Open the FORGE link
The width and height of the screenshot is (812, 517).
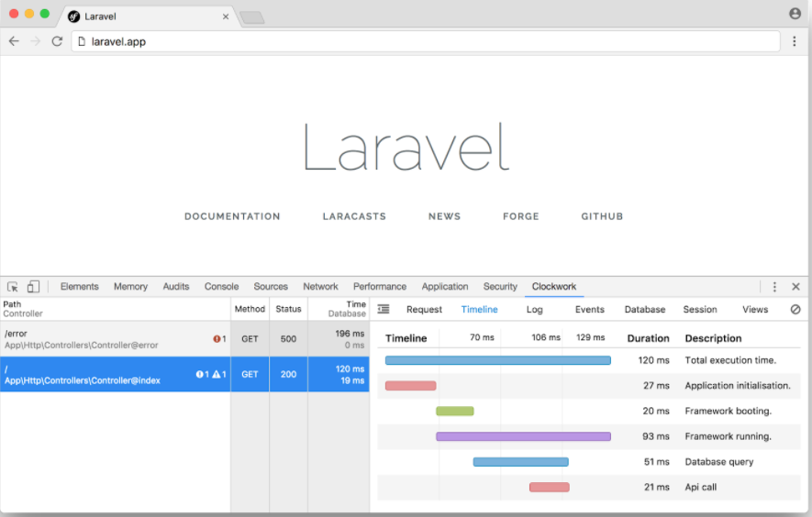click(x=521, y=216)
